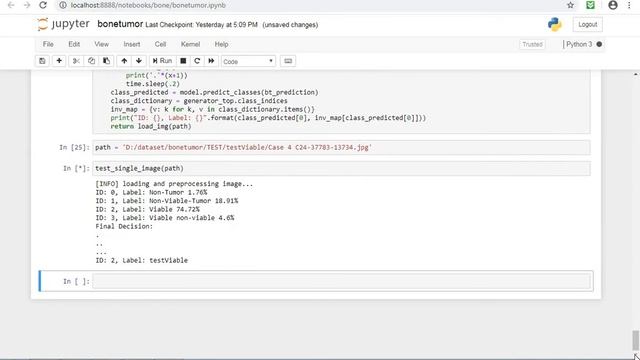Image resolution: width=640 pixels, height=360 pixels.
Task: Click the scrollbar up arrow
Action: [x=636, y=74]
